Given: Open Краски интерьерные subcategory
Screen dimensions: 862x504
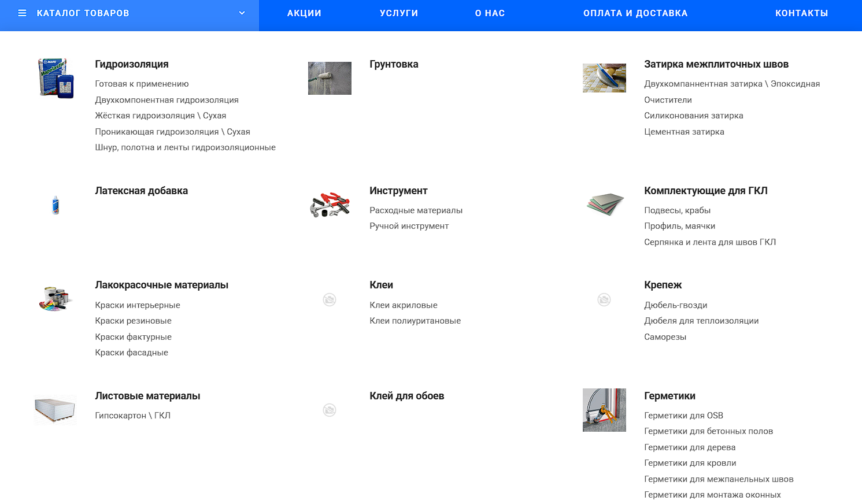Looking at the screenshot, I should click(x=138, y=305).
